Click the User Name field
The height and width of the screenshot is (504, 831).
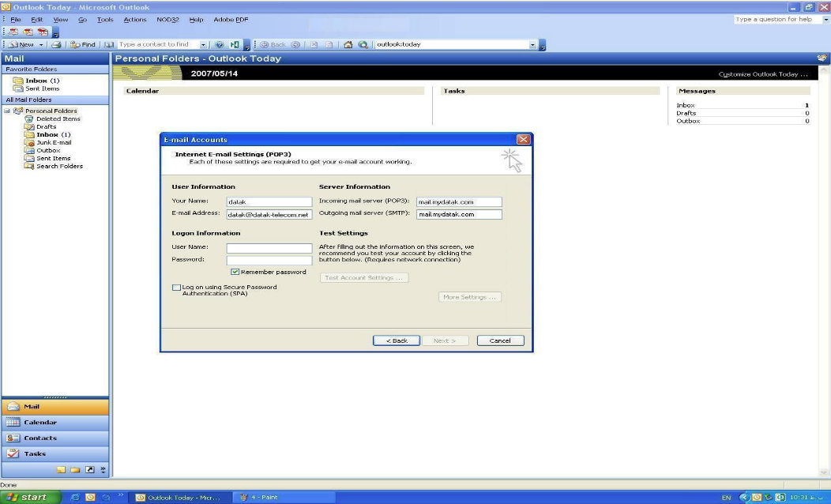269,248
